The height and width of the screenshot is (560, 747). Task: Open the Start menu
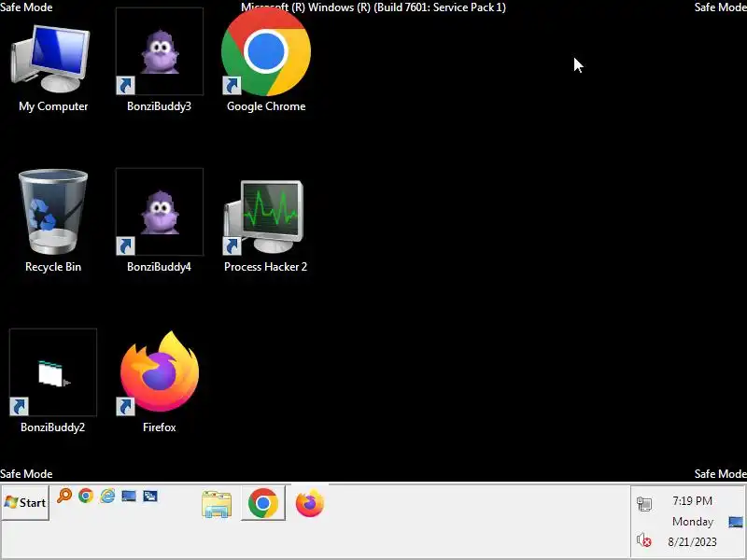25,503
